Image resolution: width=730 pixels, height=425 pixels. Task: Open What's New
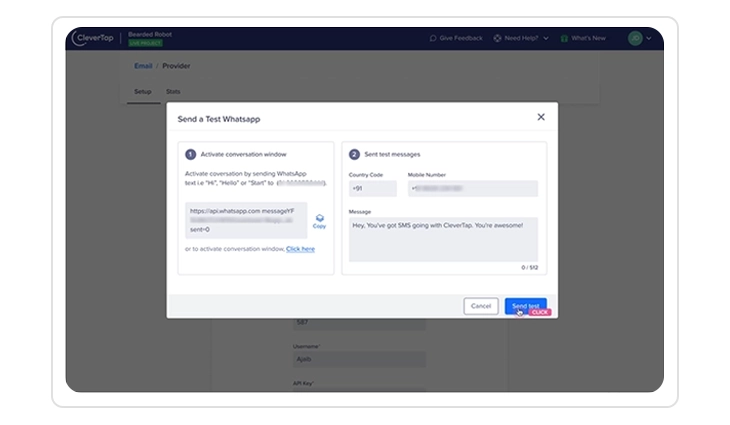[583, 38]
